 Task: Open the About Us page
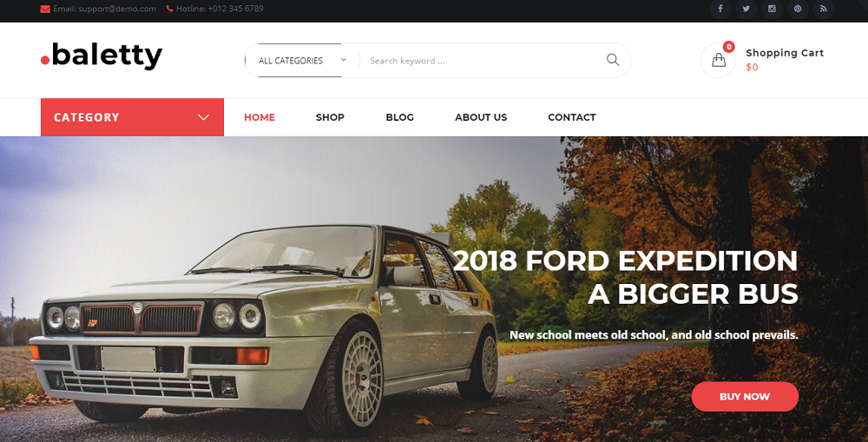tap(481, 117)
